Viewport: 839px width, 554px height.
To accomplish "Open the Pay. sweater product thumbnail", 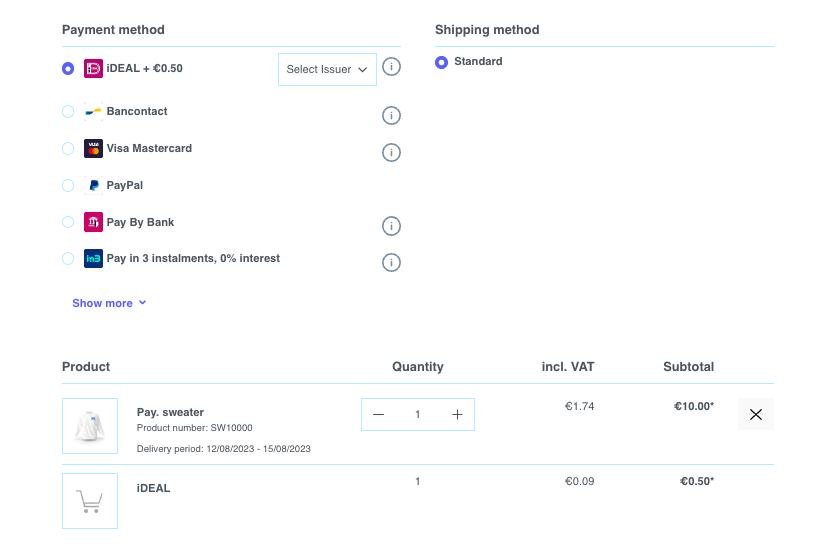I will click(x=90, y=426).
